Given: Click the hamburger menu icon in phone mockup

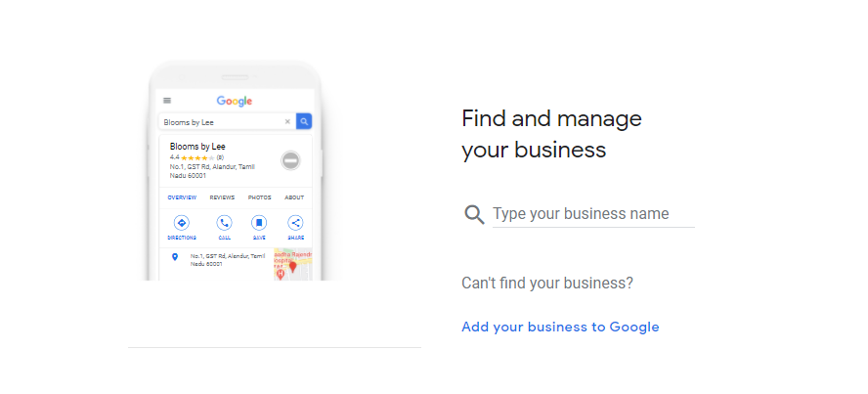Looking at the screenshot, I should tap(167, 101).
